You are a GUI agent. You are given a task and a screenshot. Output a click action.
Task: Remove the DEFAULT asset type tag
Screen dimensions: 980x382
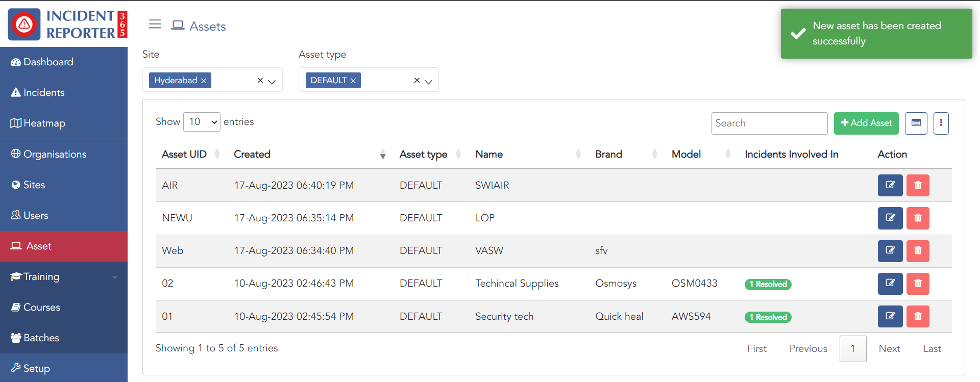pyautogui.click(x=353, y=81)
